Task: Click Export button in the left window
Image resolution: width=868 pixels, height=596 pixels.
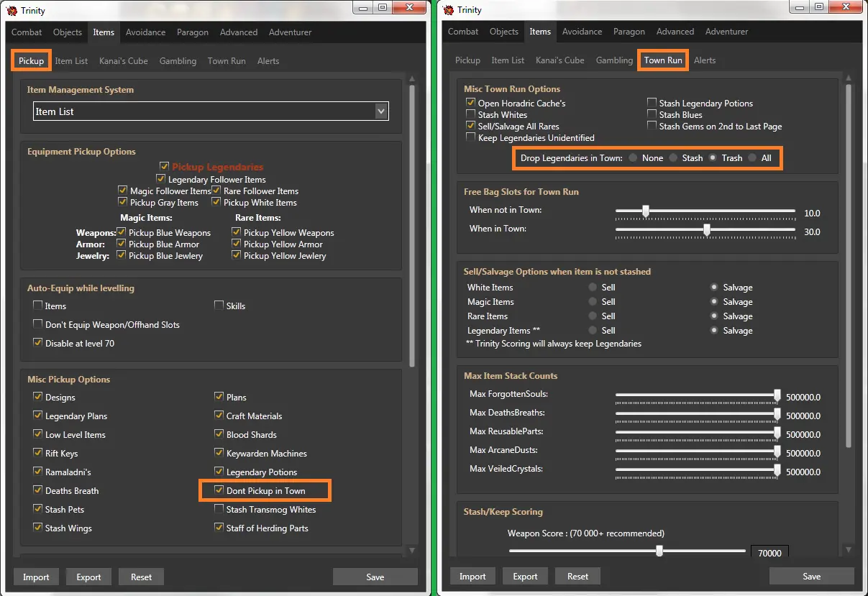Action: click(x=89, y=577)
